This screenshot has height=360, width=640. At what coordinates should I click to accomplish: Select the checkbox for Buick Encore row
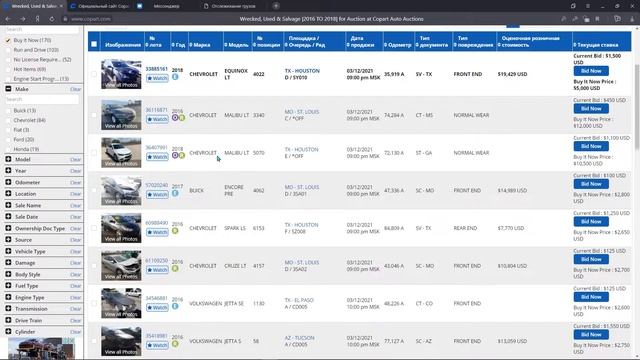94,190
